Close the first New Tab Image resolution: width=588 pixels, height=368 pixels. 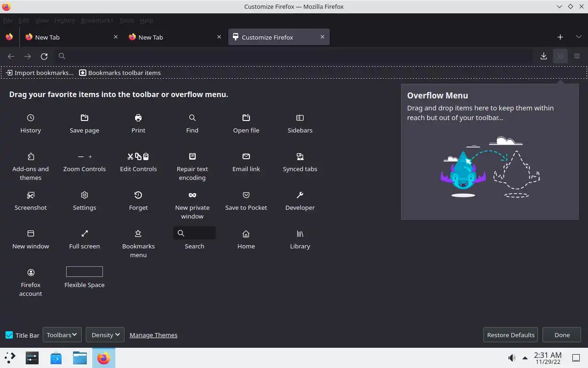pos(116,37)
